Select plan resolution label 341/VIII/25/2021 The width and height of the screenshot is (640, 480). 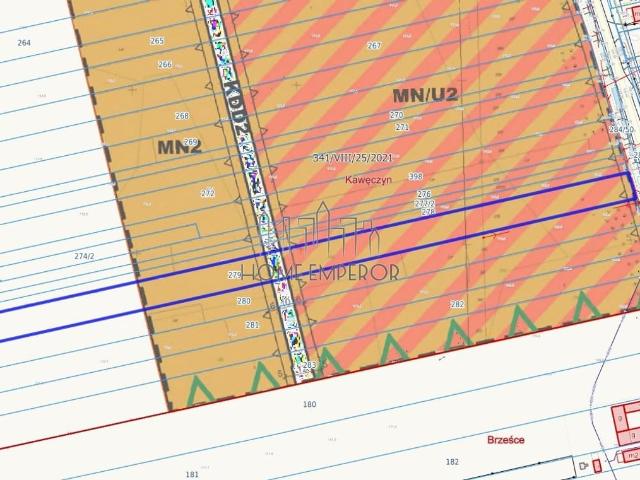(353, 158)
